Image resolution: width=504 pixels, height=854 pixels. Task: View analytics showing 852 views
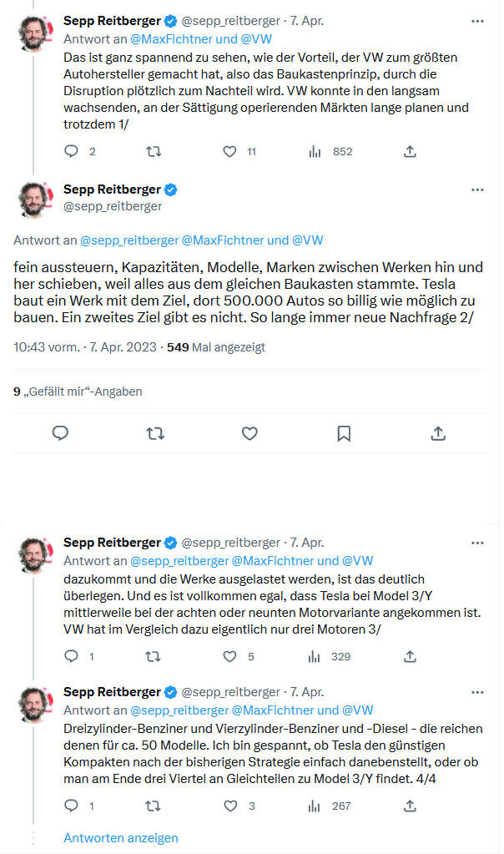315,152
